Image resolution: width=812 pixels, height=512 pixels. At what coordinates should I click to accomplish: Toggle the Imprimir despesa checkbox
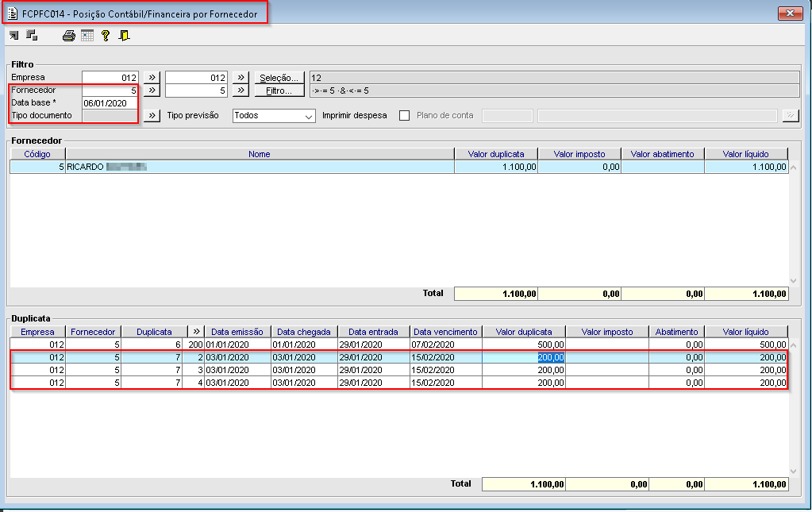404,116
